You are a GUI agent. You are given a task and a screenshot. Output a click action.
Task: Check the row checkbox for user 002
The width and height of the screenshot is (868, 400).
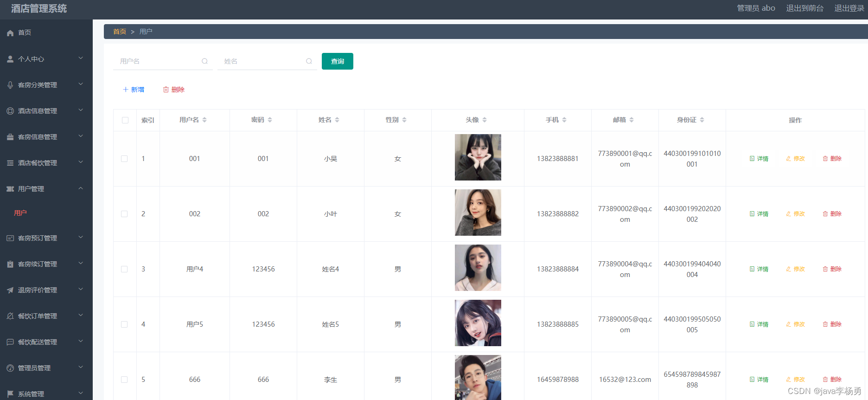(x=124, y=214)
